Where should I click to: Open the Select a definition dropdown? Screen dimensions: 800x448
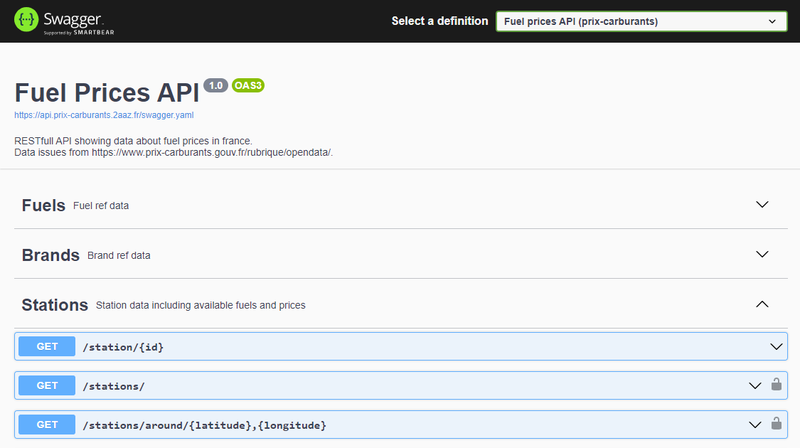[640, 21]
